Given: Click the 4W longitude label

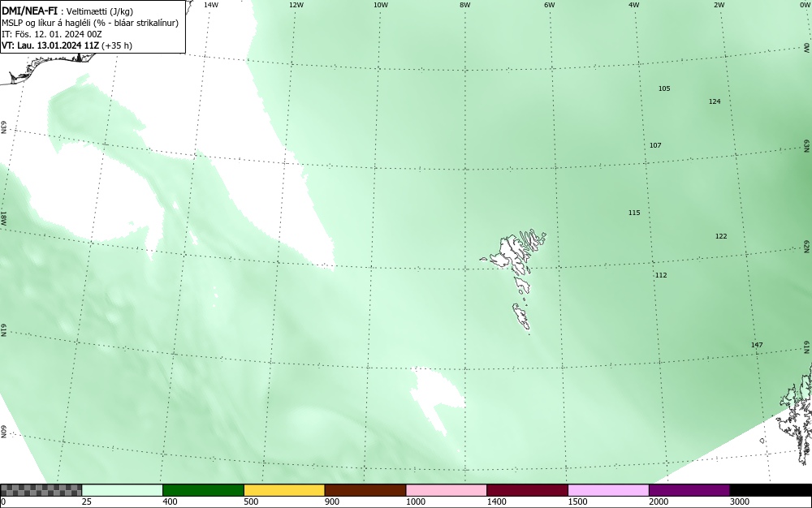Looking at the screenshot, I should [634, 5].
